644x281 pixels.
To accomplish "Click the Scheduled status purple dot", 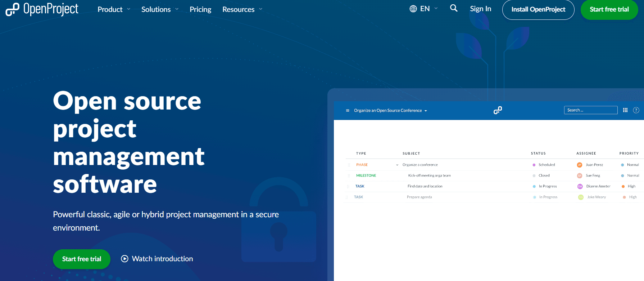I will click(534, 165).
